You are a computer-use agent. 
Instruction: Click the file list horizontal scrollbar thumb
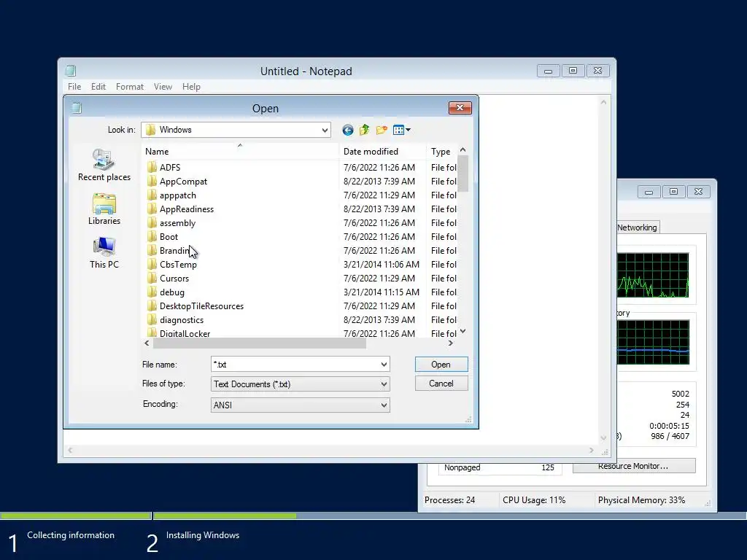point(259,343)
